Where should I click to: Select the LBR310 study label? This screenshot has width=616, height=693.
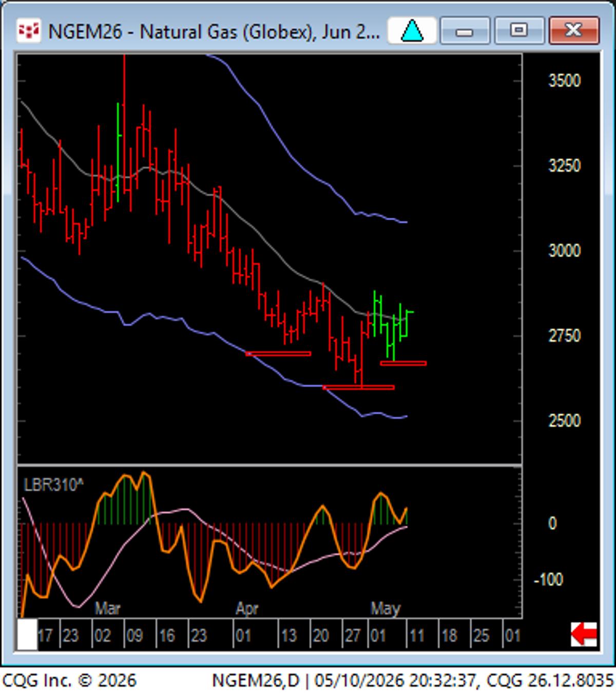(x=53, y=485)
